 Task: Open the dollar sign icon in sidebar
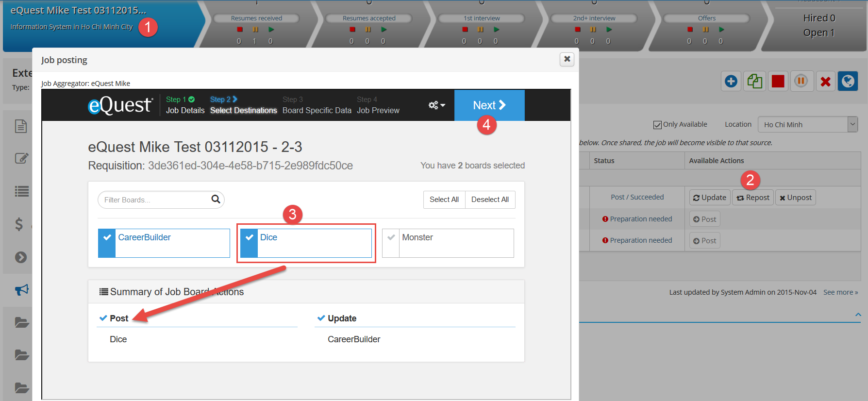tap(19, 224)
